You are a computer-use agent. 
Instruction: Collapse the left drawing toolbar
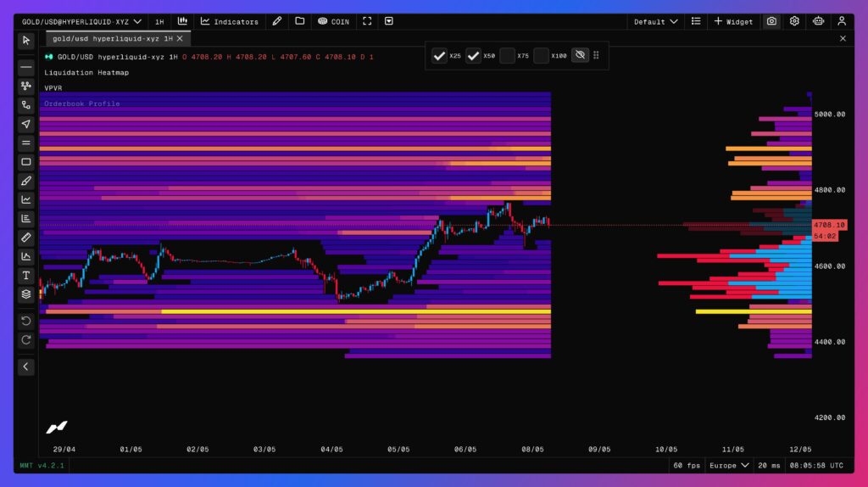point(26,367)
